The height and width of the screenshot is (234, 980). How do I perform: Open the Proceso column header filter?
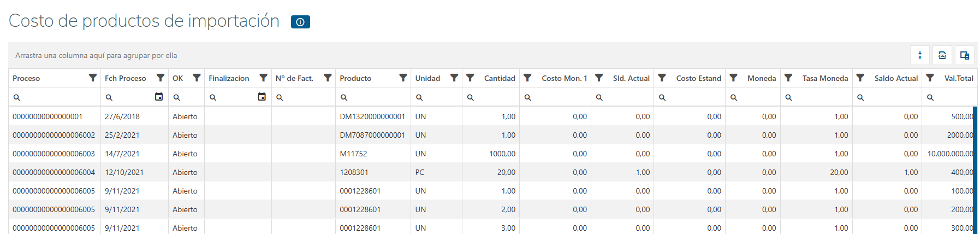point(93,78)
